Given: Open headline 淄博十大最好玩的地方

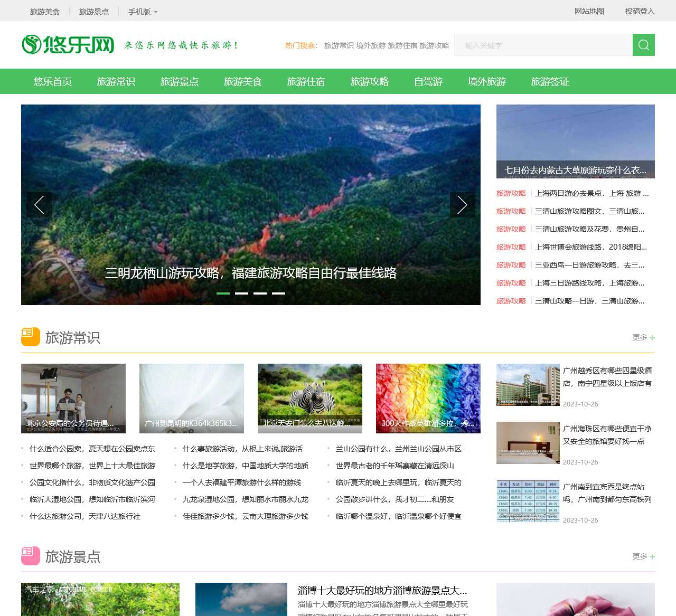Looking at the screenshot, I should point(382,590).
